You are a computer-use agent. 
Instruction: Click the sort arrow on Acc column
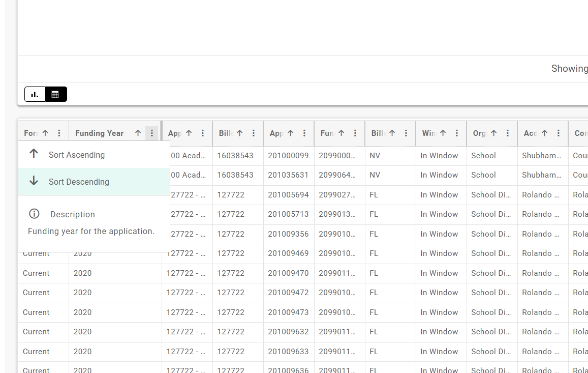click(x=544, y=133)
